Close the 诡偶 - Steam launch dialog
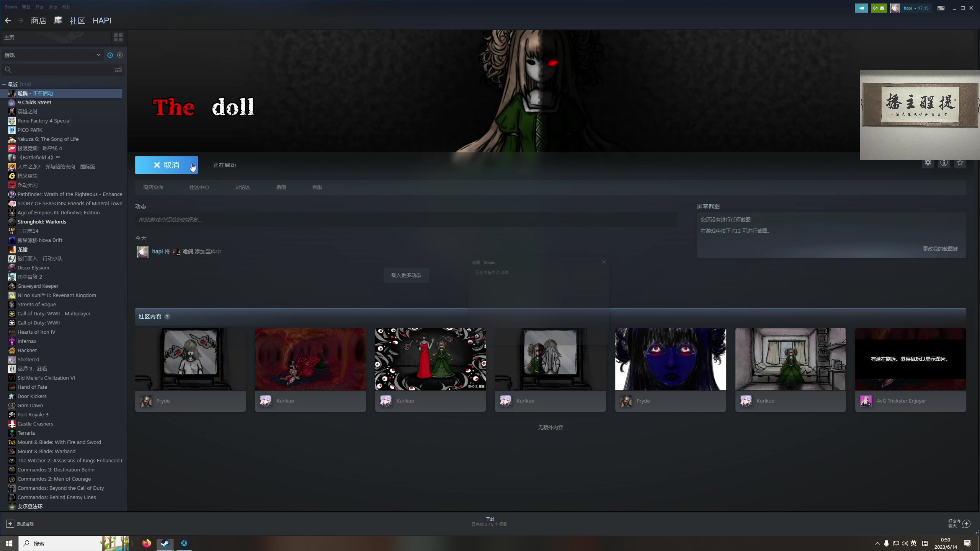980x551 pixels. 604,262
